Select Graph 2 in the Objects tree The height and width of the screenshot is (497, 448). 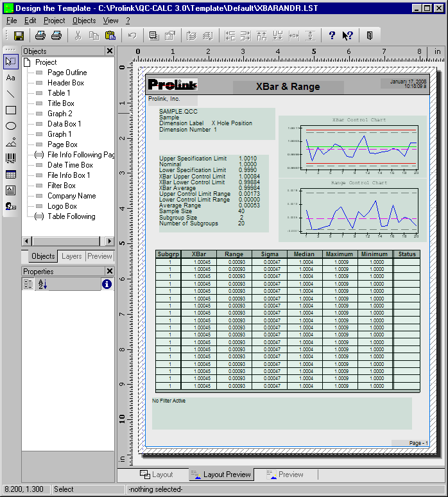click(60, 114)
